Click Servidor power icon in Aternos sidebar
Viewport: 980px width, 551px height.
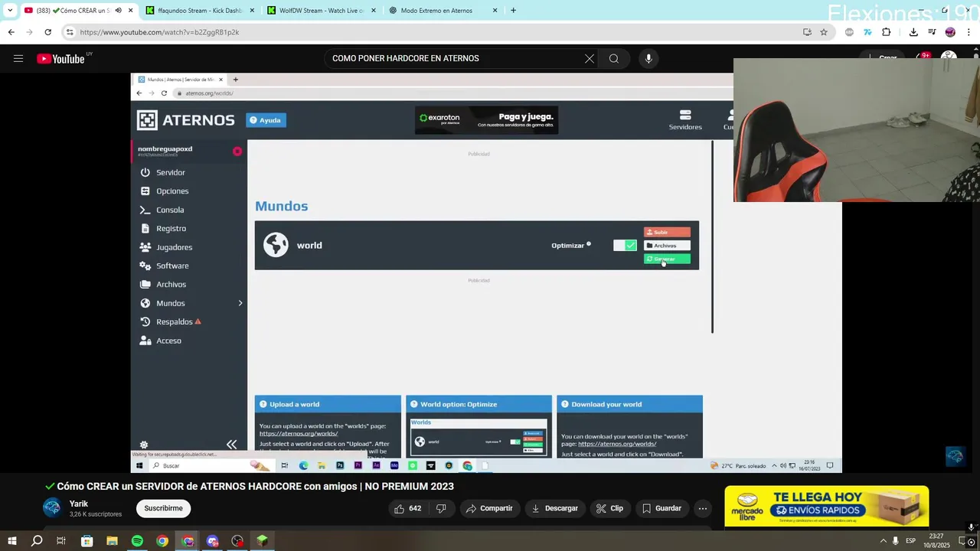145,172
